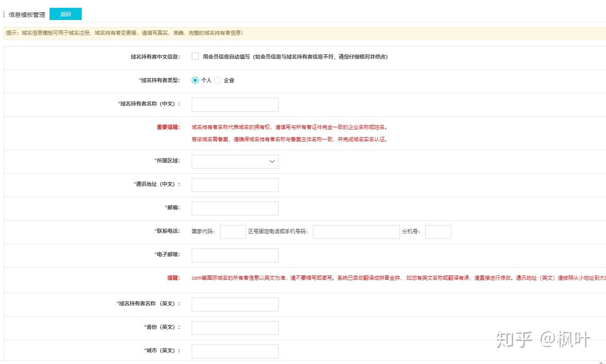Open the 所属区域 dropdown
The width and height of the screenshot is (606, 364).
pyautogui.click(x=235, y=161)
